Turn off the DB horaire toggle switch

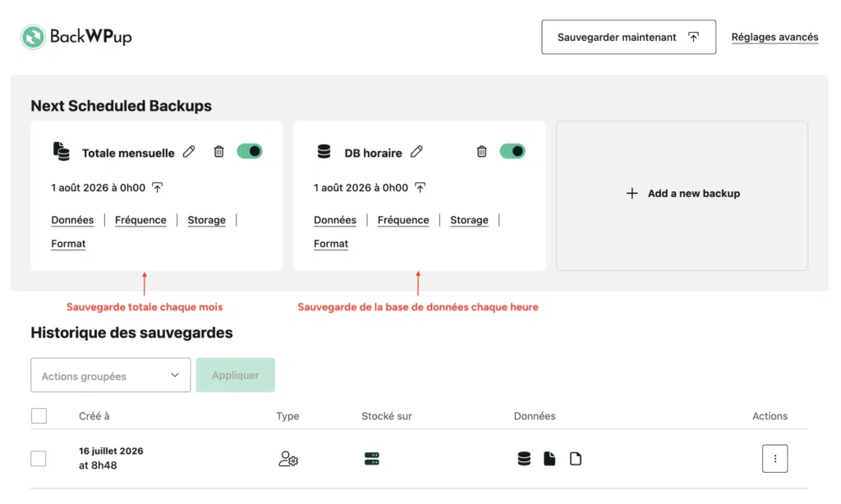click(x=512, y=151)
